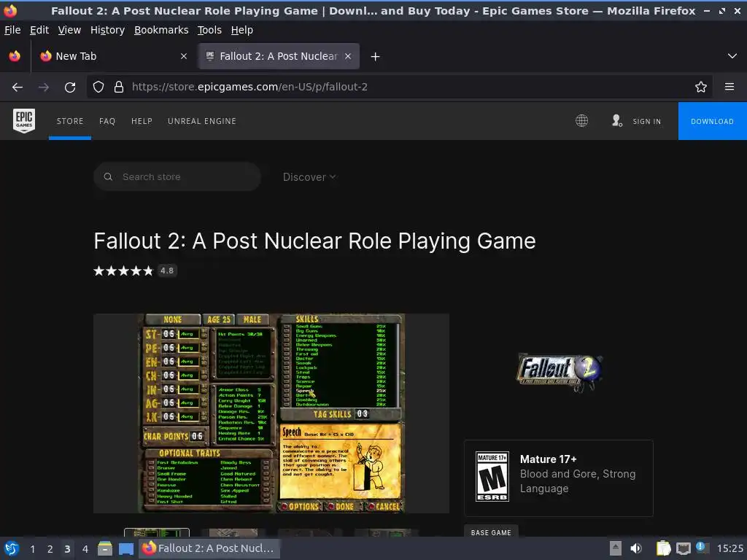Click the ESRB Mature rating badge
747x560 pixels.
coord(492,476)
